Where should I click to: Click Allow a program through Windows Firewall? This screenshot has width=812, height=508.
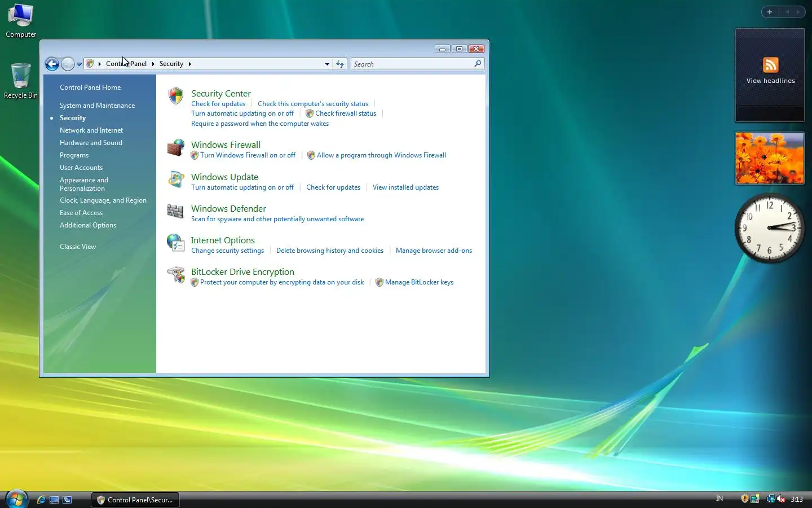(381, 155)
